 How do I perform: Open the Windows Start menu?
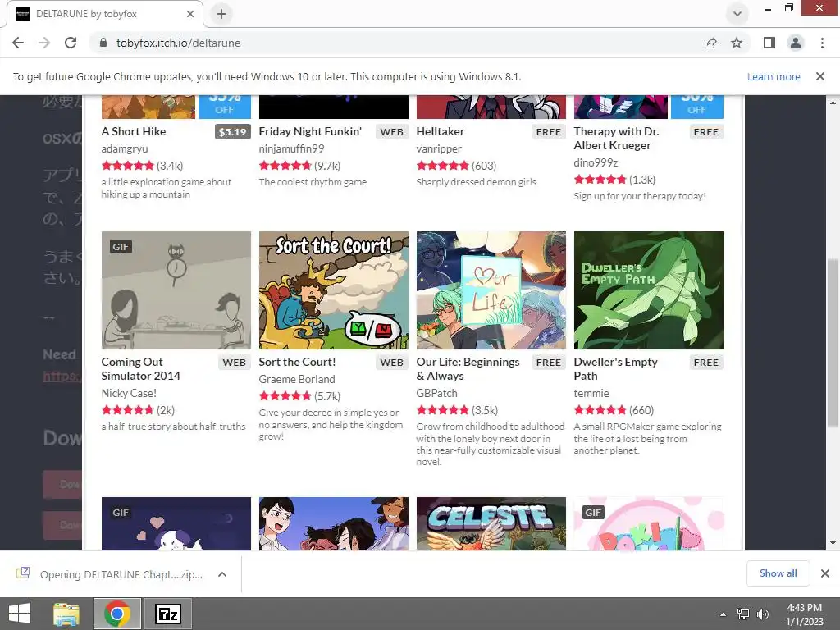pos(20,614)
